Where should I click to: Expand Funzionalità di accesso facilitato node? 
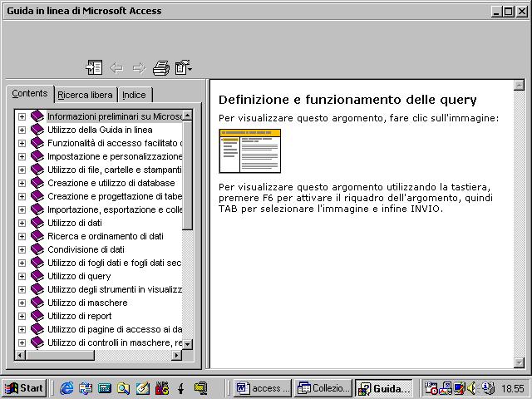tap(22, 143)
